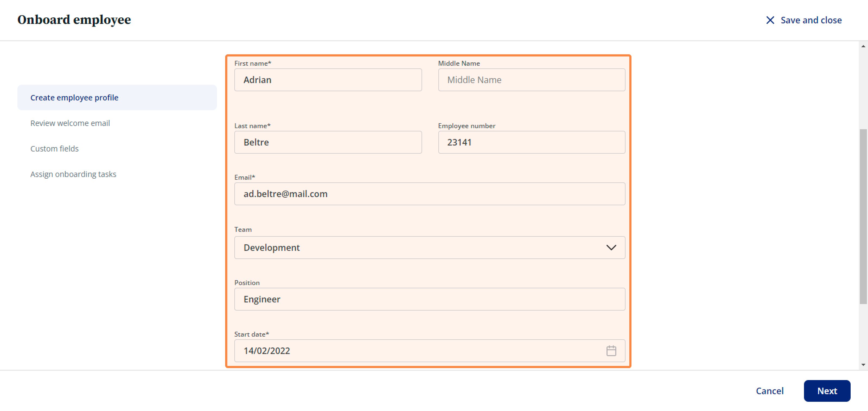Open the Custom fields step
The height and width of the screenshot is (411, 868).
[54, 149]
